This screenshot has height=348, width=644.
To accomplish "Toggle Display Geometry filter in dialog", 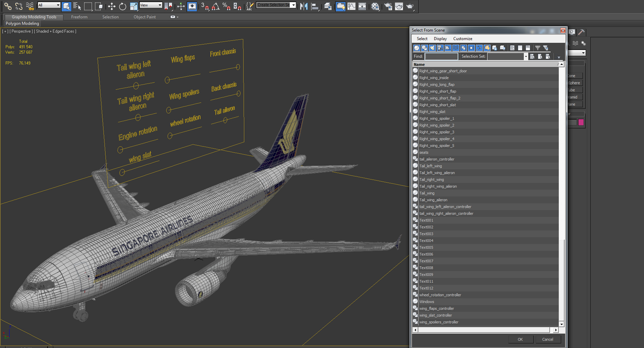I will pos(417,48).
